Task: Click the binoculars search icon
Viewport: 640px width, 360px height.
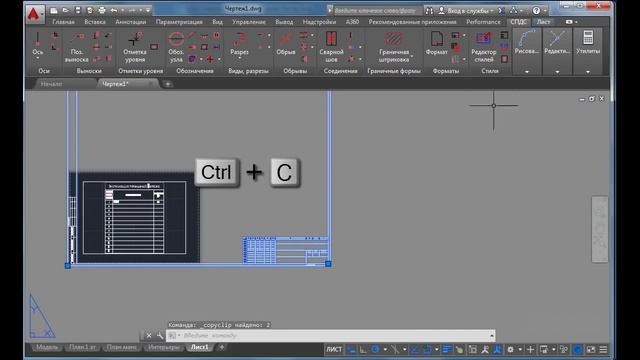Action: [x=429, y=10]
